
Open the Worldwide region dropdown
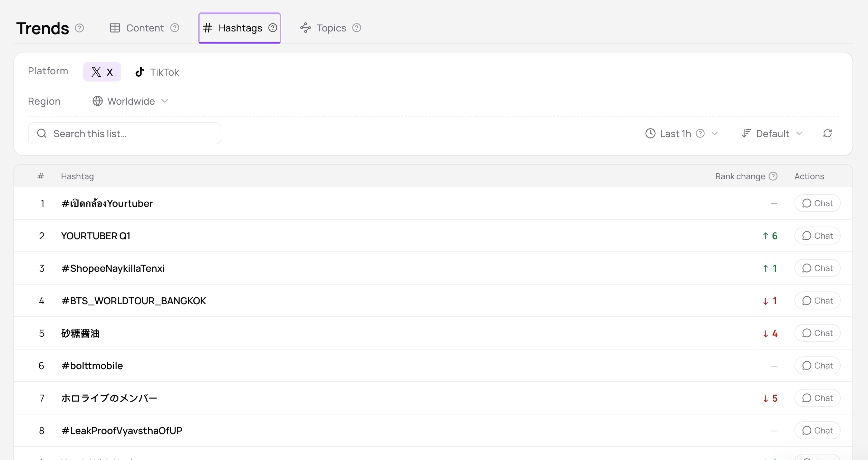[x=131, y=101]
